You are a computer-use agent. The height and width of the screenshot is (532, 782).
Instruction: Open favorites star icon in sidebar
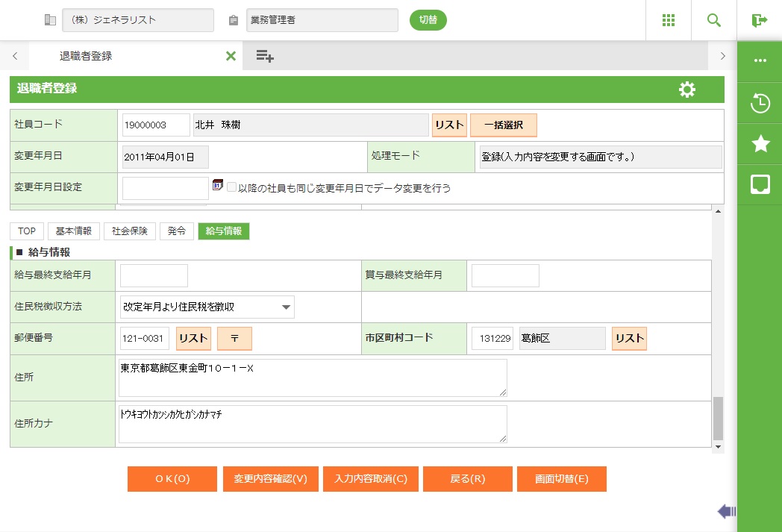760,144
